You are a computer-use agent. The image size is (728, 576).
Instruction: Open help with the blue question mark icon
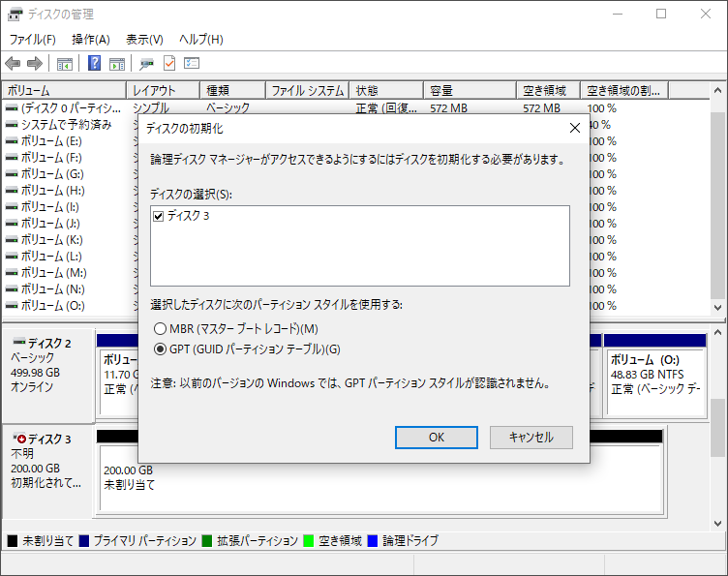[x=94, y=63]
